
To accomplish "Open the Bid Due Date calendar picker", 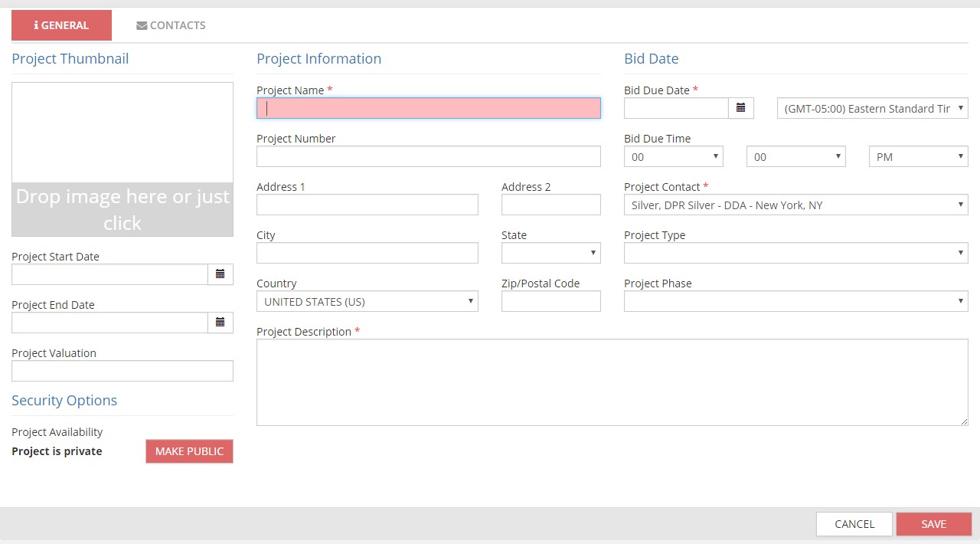I will pos(740,108).
